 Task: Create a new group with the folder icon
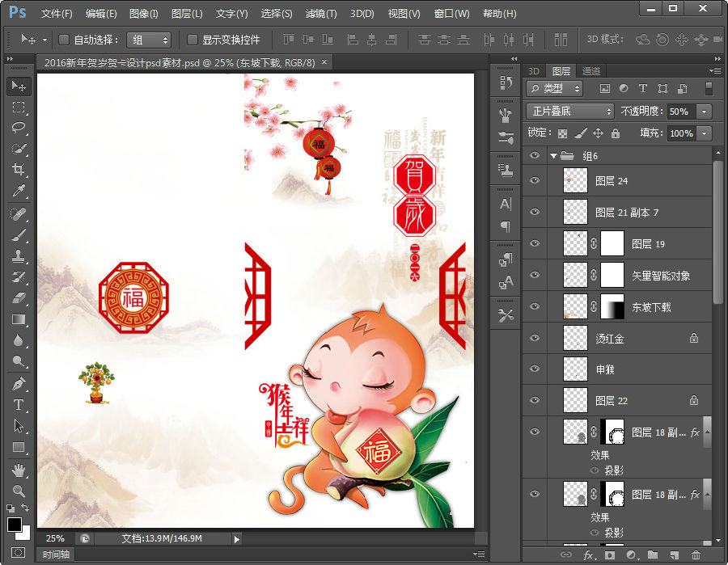(x=653, y=554)
